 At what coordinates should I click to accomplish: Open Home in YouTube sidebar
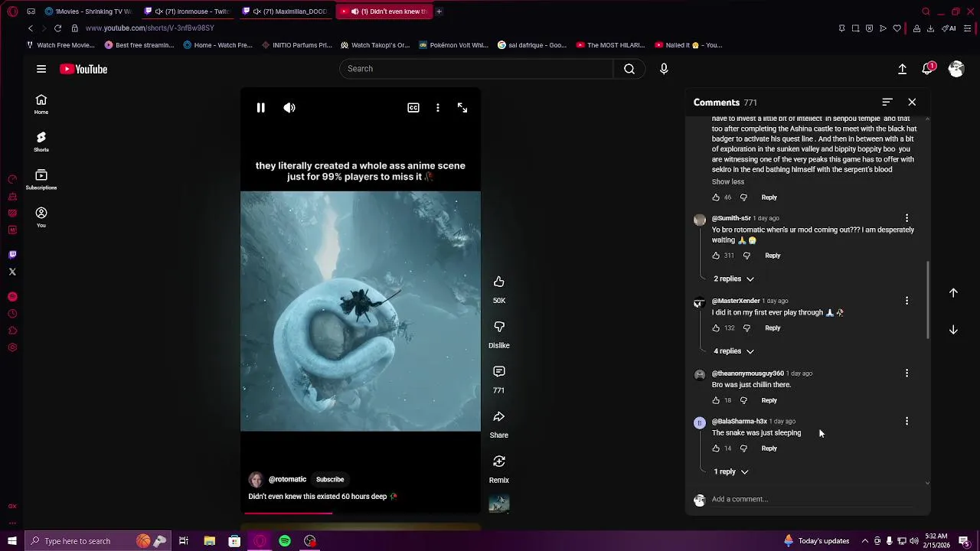[x=41, y=104]
